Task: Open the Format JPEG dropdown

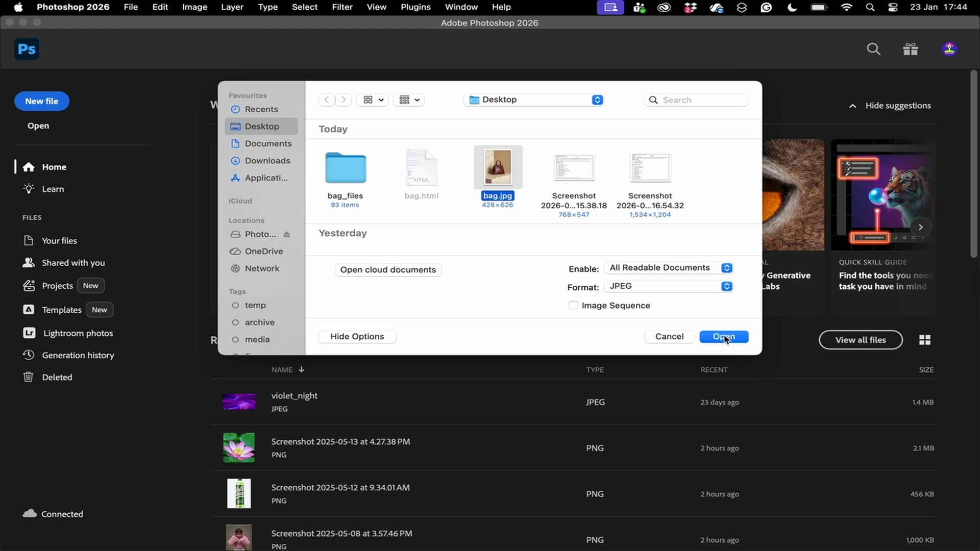Action: point(669,286)
